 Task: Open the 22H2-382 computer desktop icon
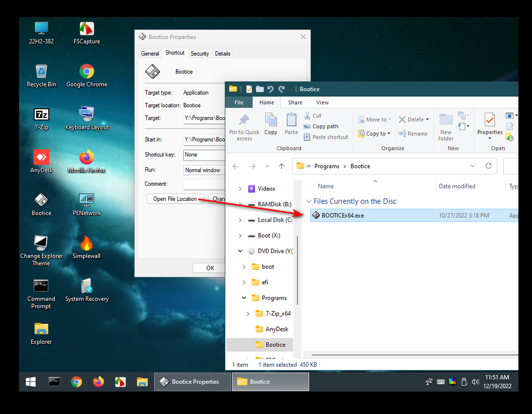click(x=41, y=33)
